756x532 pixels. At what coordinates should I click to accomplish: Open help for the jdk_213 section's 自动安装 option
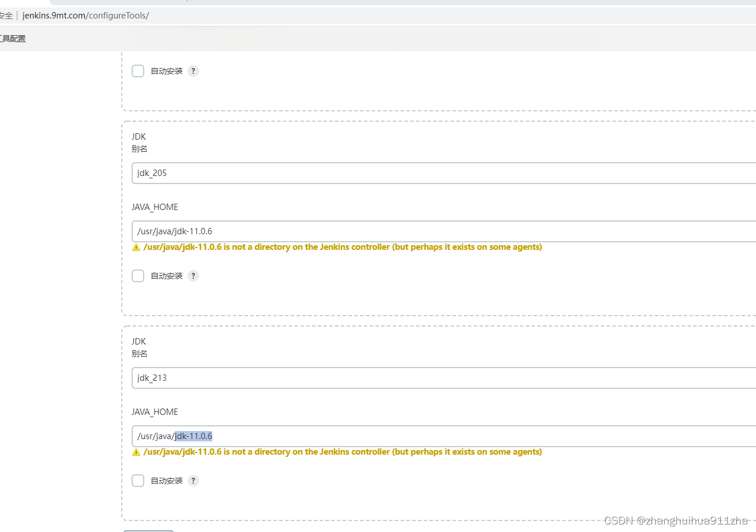tap(193, 480)
